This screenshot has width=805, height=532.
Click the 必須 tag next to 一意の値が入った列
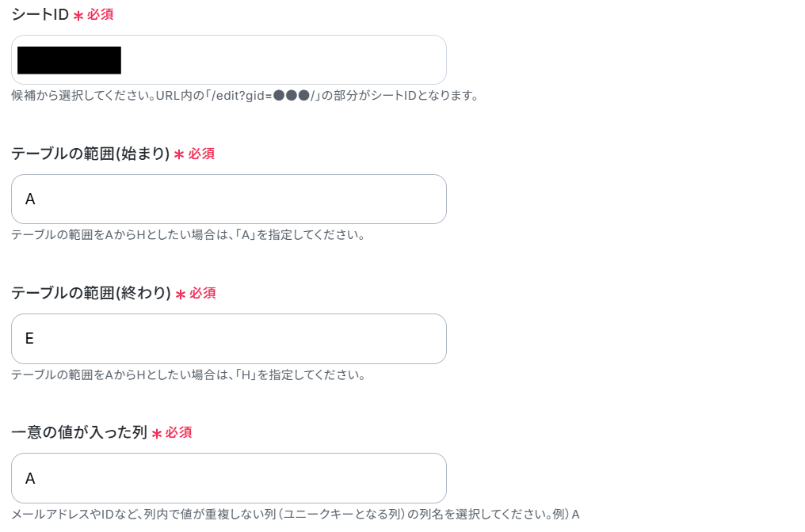pos(178,432)
